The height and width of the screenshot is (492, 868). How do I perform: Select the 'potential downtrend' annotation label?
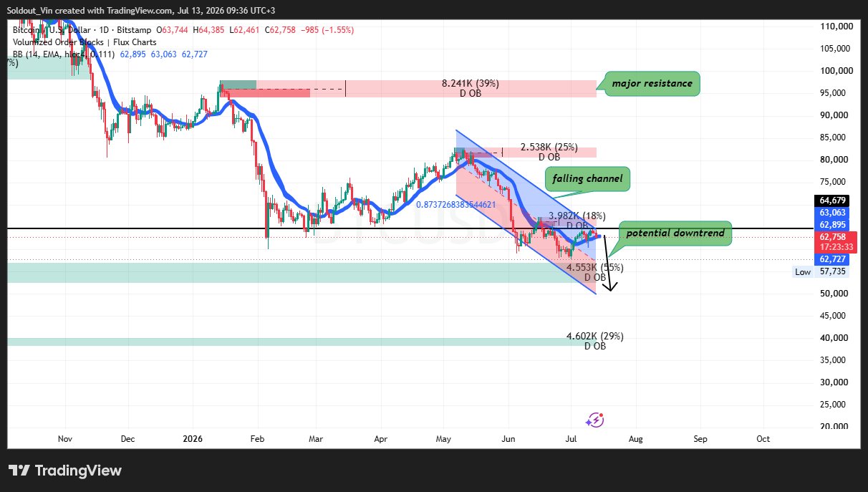675,233
